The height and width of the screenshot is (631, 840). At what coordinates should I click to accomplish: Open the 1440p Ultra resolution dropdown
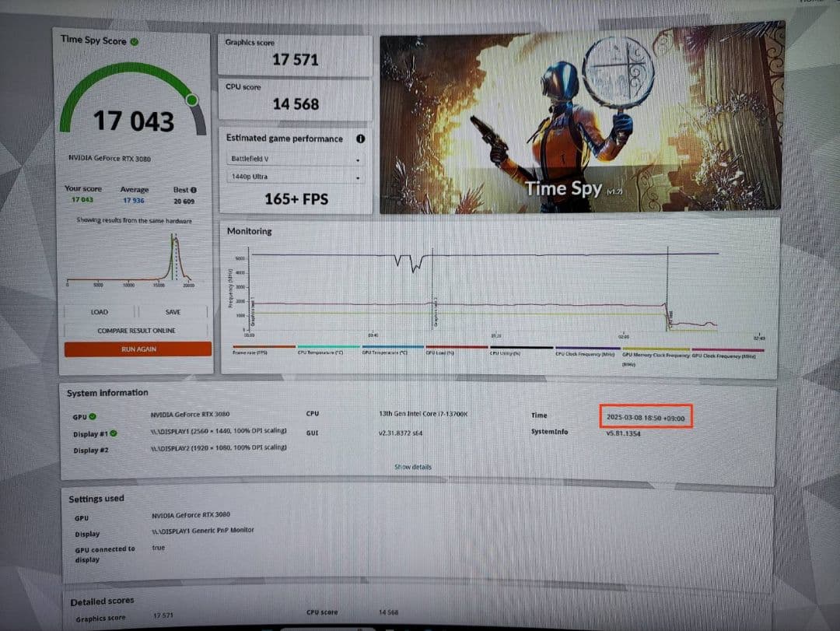[294, 177]
